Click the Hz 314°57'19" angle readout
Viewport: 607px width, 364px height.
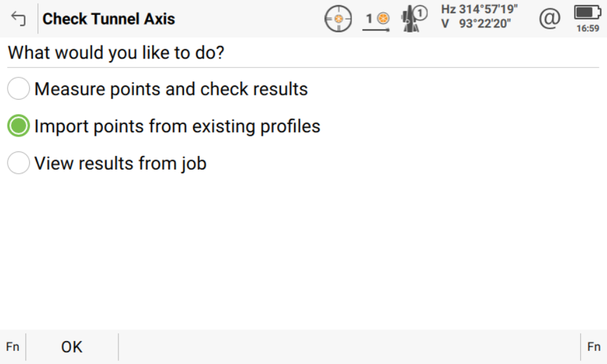coord(479,9)
